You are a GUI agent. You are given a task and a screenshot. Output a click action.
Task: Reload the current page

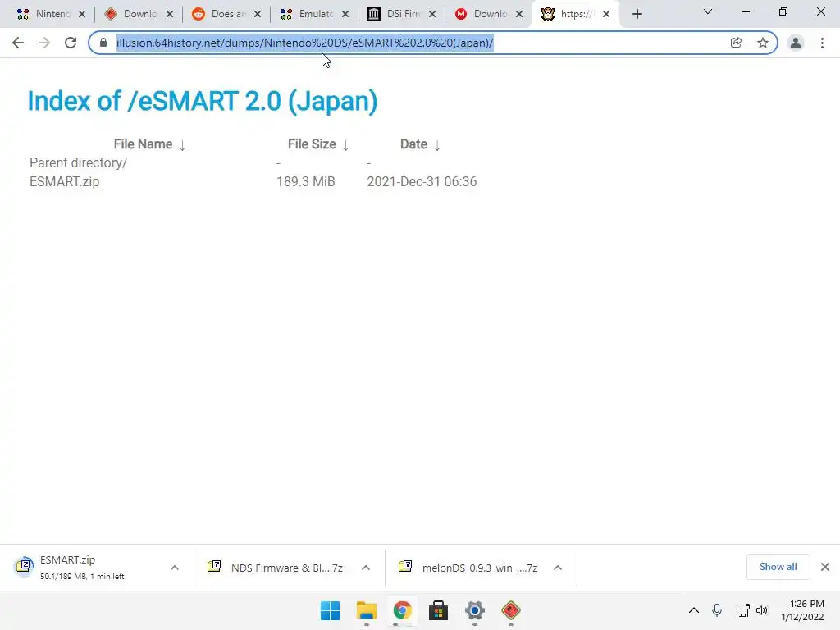(71, 43)
